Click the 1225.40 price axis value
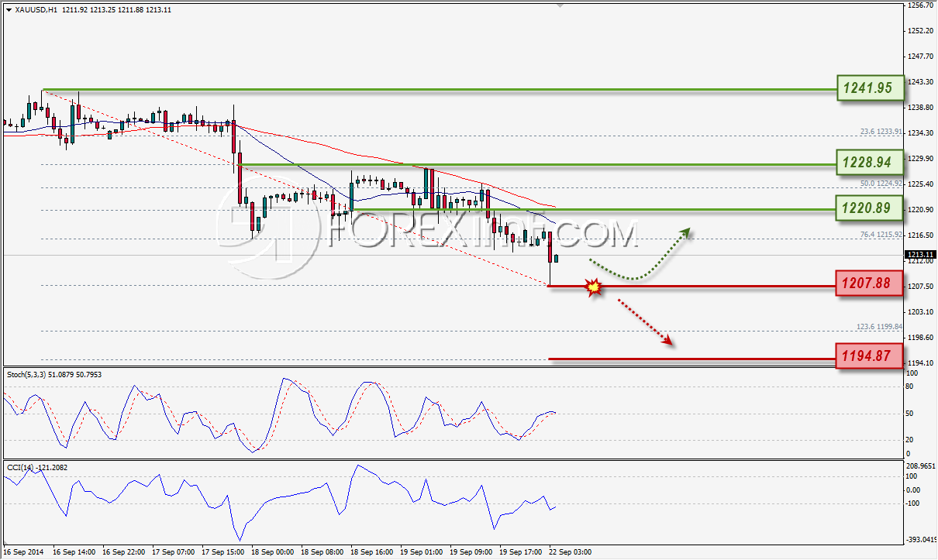This screenshot has height=560, width=938. [x=920, y=184]
